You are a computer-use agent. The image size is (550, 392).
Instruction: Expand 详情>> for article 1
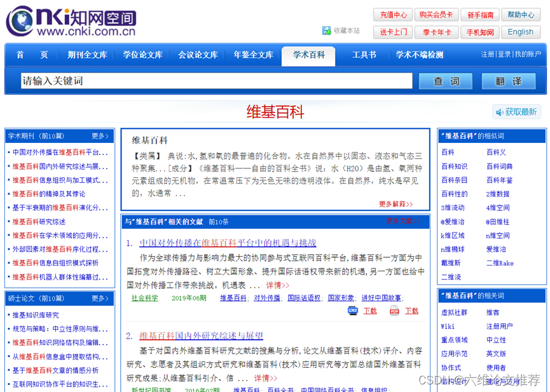pyautogui.click(x=277, y=285)
